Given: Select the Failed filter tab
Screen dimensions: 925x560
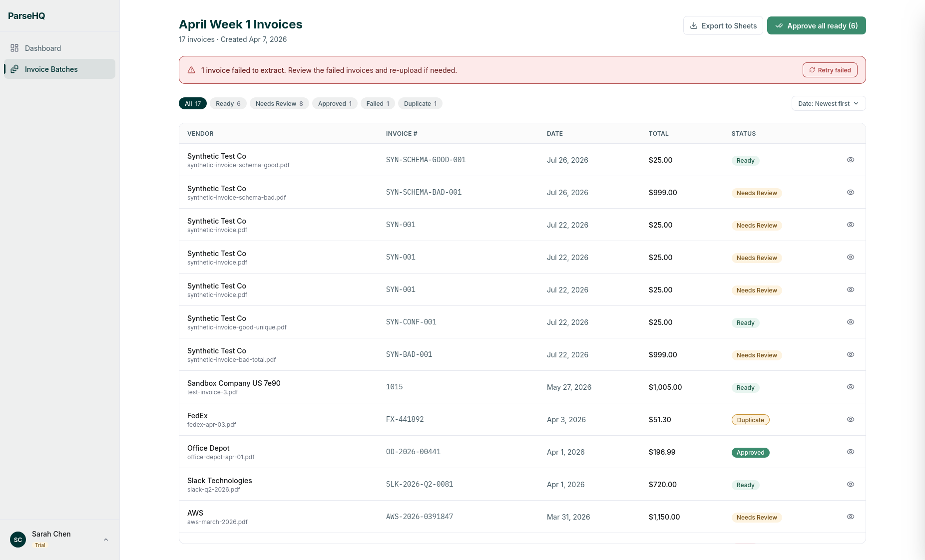Looking at the screenshot, I should [x=378, y=103].
